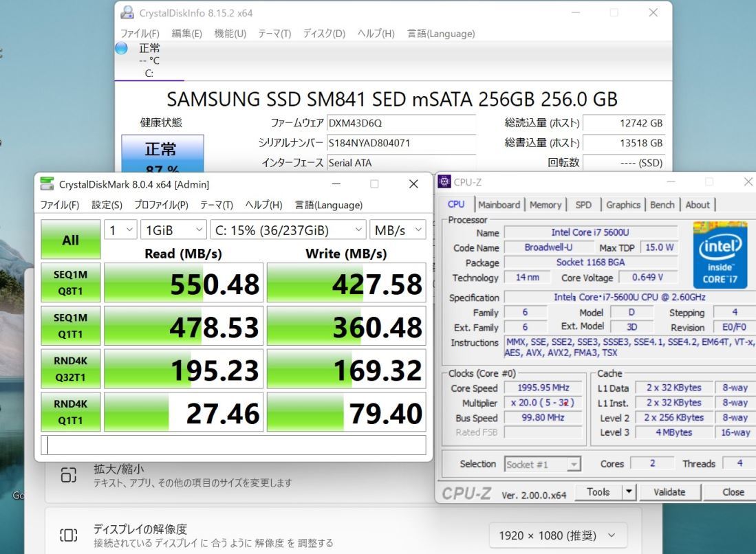Screen dimensions: 756x554
Task: Open the Tools dropdown arrow in CPU-Z
Action: click(629, 492)
